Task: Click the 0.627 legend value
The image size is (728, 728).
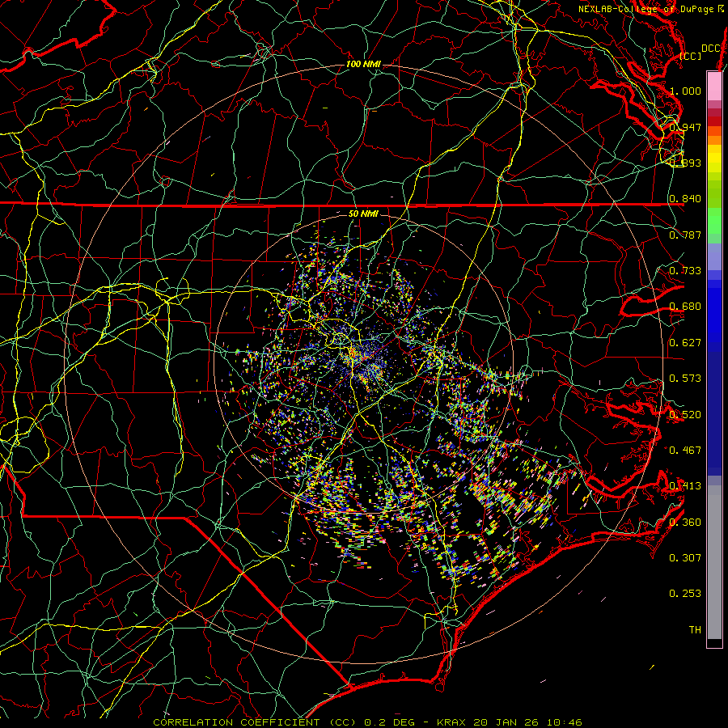Action: [685, 343]
